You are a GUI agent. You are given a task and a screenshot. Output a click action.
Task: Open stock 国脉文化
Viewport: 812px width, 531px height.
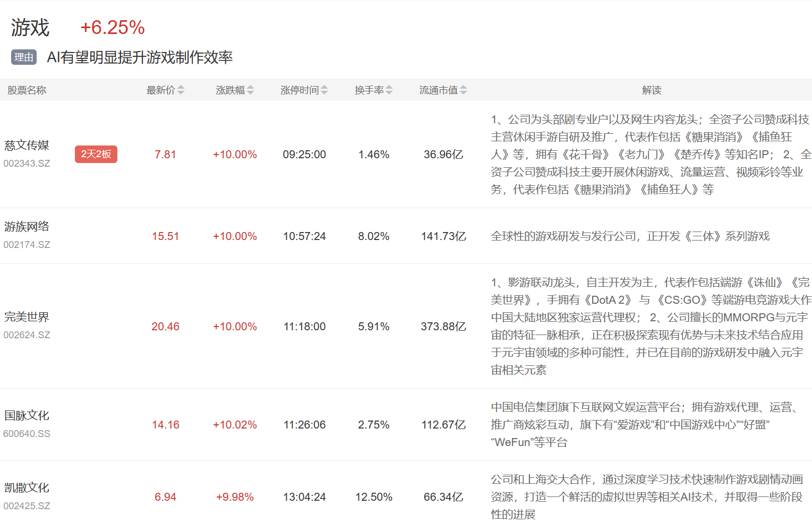coord(27,416)
